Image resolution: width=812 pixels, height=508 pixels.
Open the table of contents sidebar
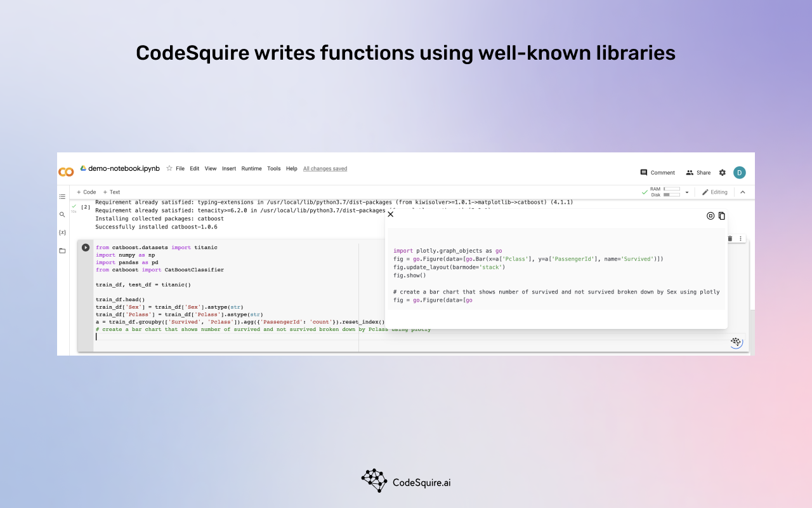pyautogui.click(x=62, y=197)
